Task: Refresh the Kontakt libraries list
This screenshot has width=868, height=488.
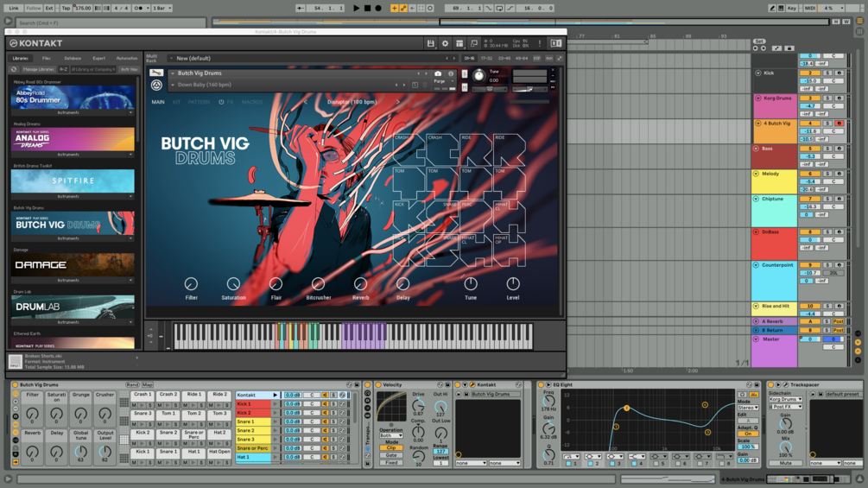Action: tap(14, 69)
